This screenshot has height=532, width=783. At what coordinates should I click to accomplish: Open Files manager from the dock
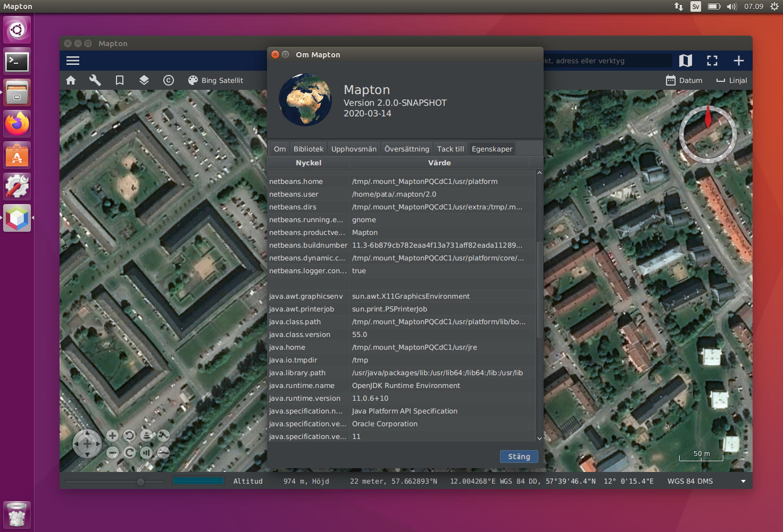[x=17, y=92]
